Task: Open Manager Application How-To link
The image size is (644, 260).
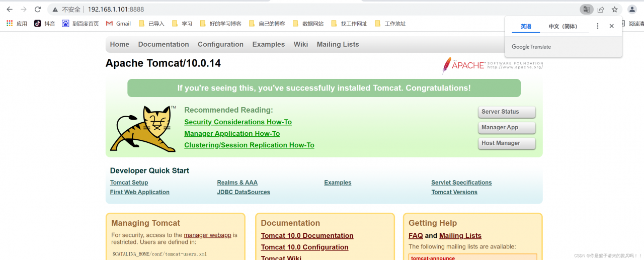Action: click(x=232, y=133)
